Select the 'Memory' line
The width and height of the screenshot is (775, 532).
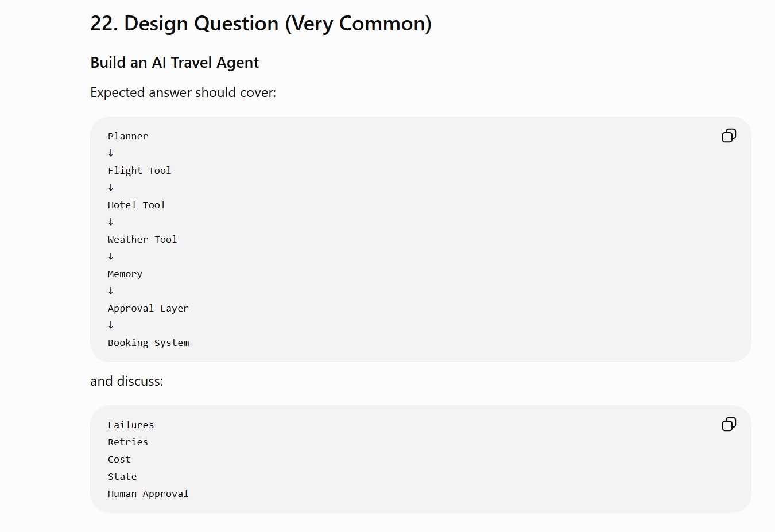(125, 274)
